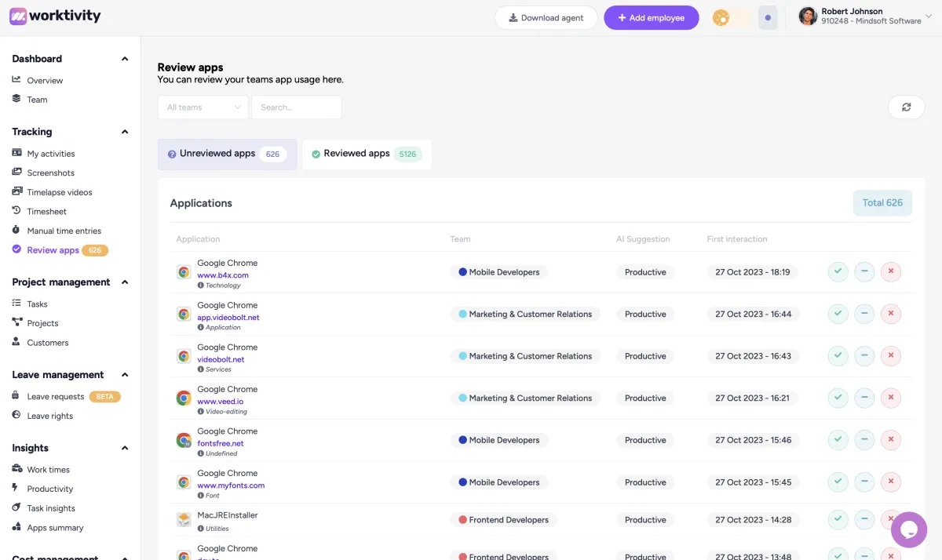
Task: Collapse the Dashboard sidebar section
Action: (125, 59)
